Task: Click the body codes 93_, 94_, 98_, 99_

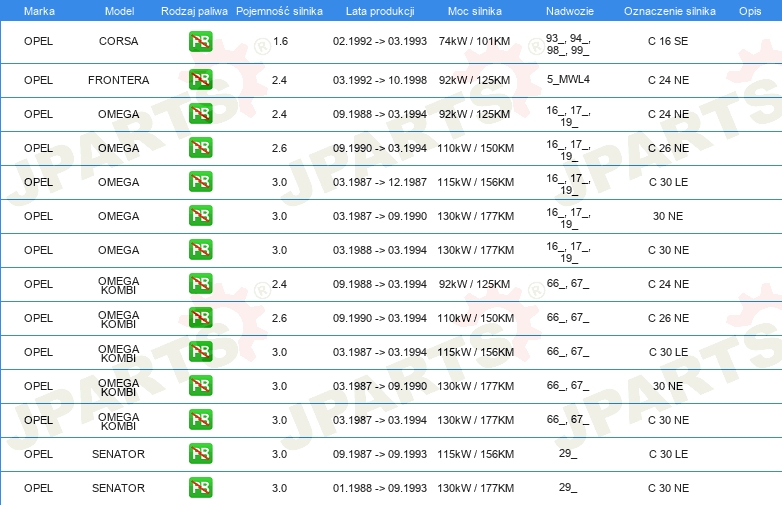Action: (568, 44)
